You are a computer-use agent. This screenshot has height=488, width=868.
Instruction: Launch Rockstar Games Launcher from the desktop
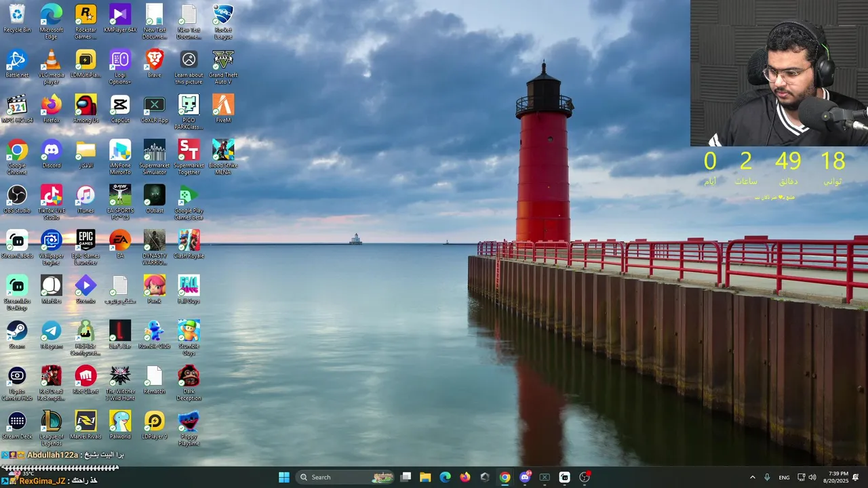pyautogui.click(x=85, y=22)
